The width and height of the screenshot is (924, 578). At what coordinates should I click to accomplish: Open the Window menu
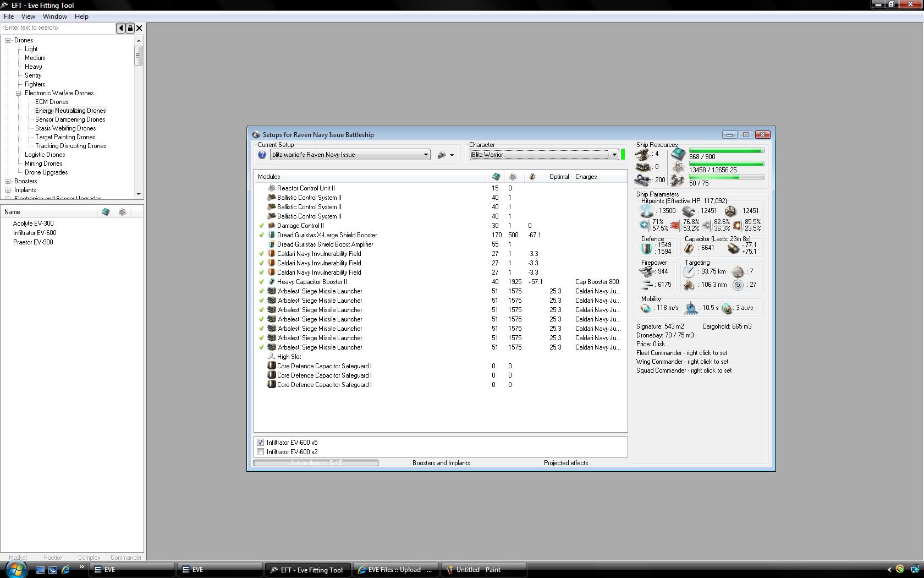click(55, 17)
